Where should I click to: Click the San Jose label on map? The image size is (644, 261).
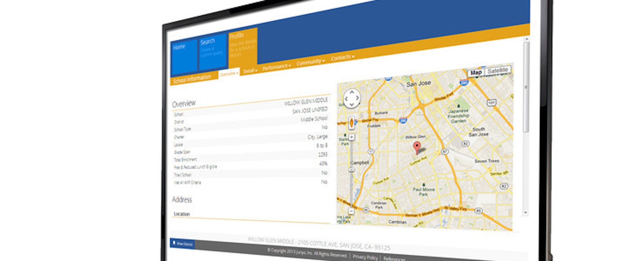tap(418, 84)
